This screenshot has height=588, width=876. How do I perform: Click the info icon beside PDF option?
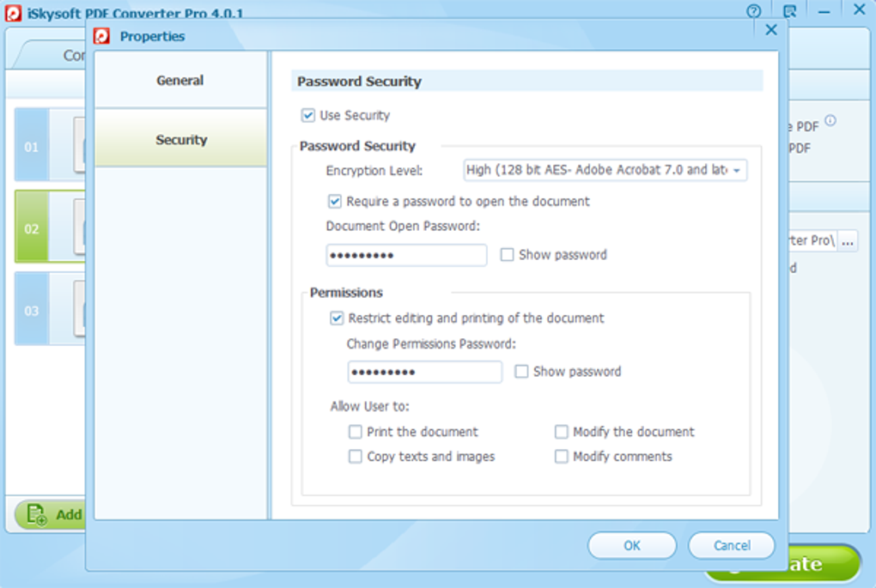830,121
